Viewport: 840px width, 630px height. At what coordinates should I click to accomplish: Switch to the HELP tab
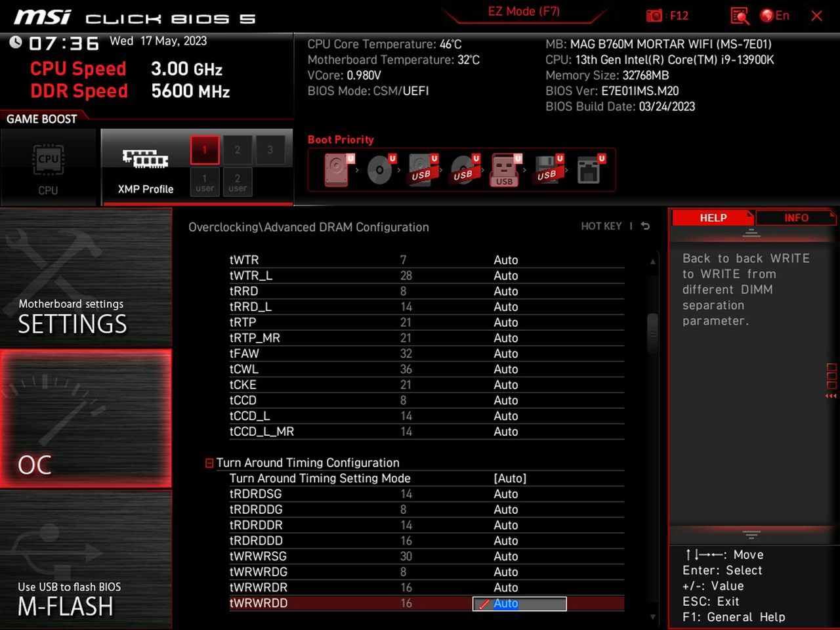pyautogui.click(x=713, y=218)
